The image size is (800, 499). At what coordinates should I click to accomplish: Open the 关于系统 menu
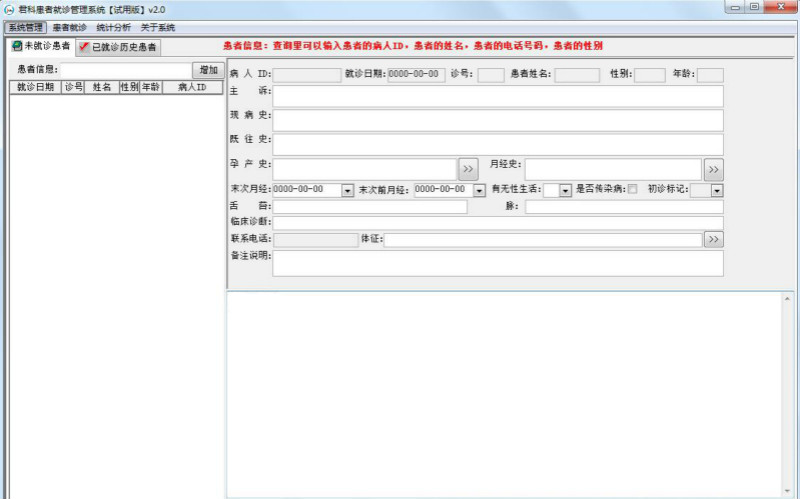(157, 28)
